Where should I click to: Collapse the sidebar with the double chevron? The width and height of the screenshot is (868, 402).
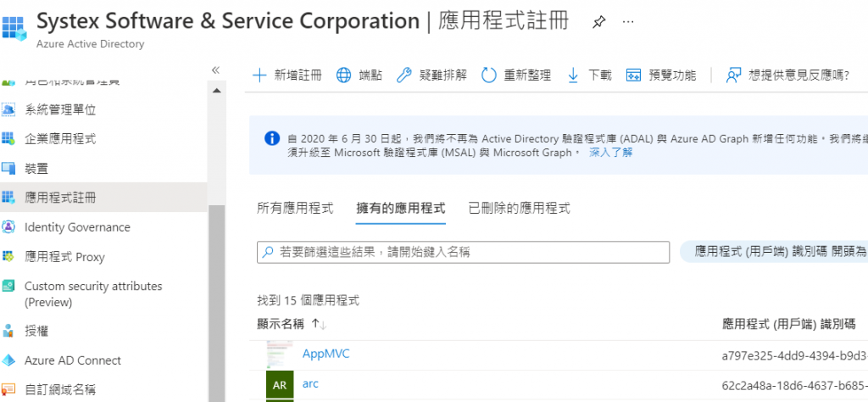point(216,70)
